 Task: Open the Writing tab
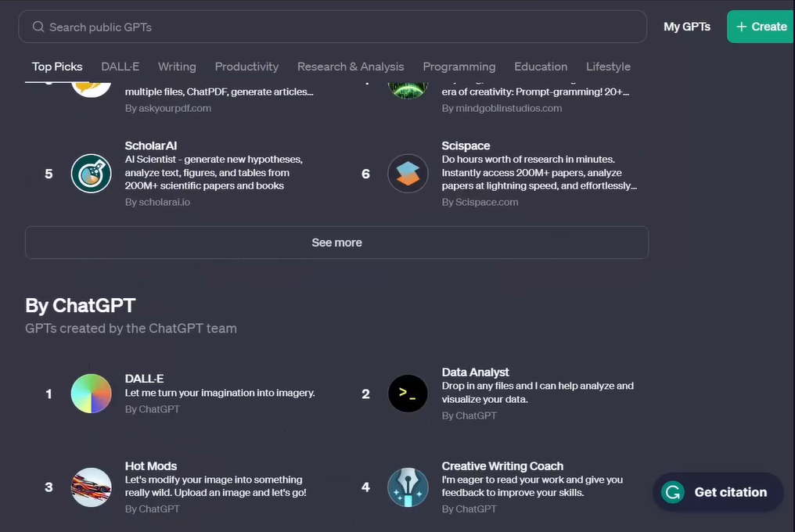pyautogui.click(x=177, y=66)
